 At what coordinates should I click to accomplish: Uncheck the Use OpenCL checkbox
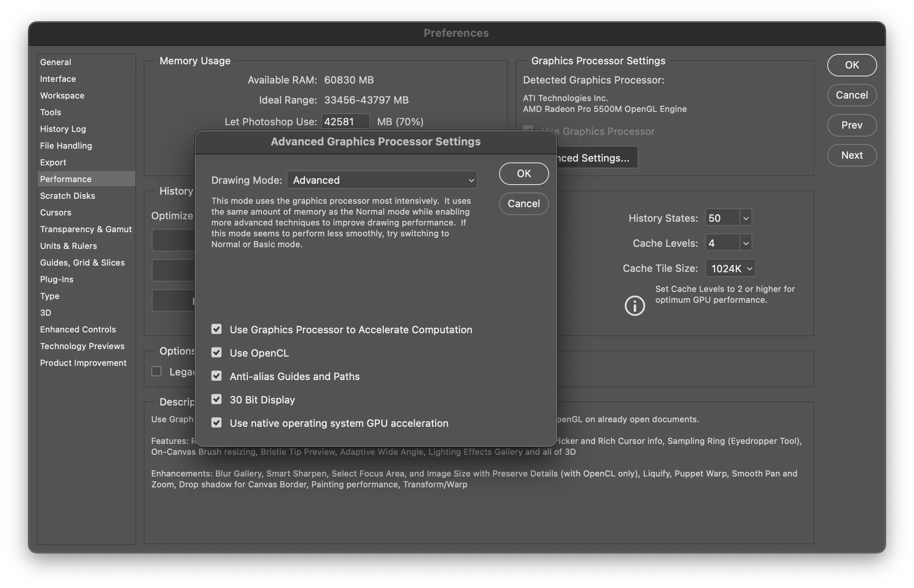click(216, 352)
